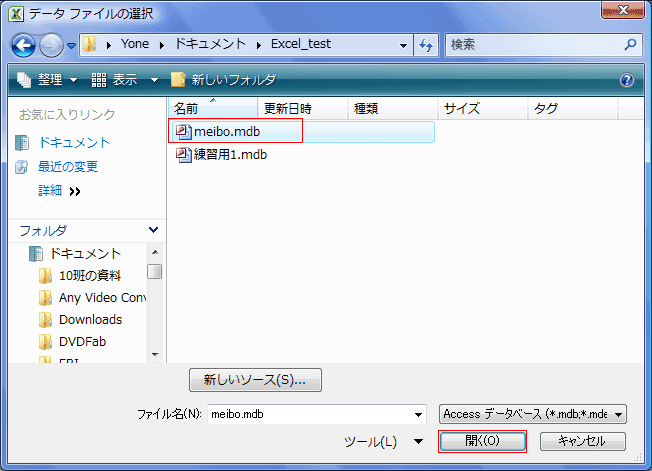Click folder tree scrollbar up arrow
Image resolution: width=652 pixels, height=471 pixels.
click(155, 252)
